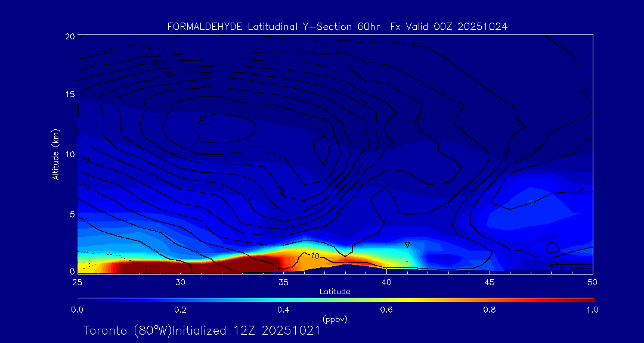Click the red end of the colorbar
This screenshot has height=343, width=644.
click(x=587, y=299)
